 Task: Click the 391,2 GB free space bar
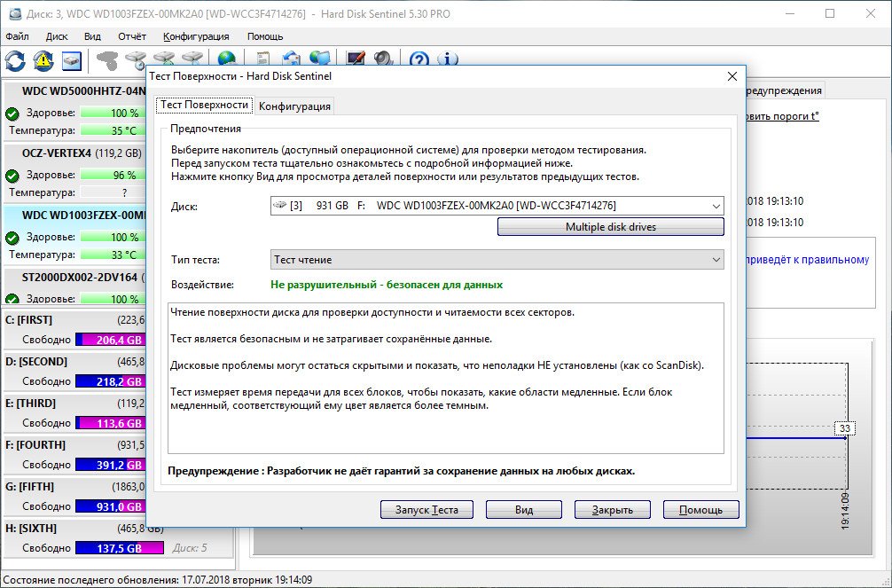[x=110, y=465]
